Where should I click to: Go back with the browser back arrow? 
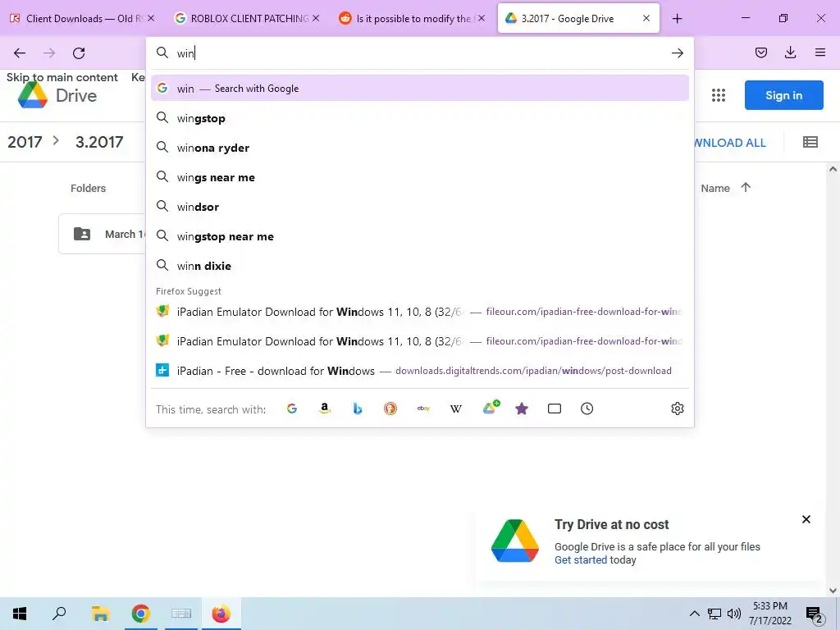pos(20,53)
